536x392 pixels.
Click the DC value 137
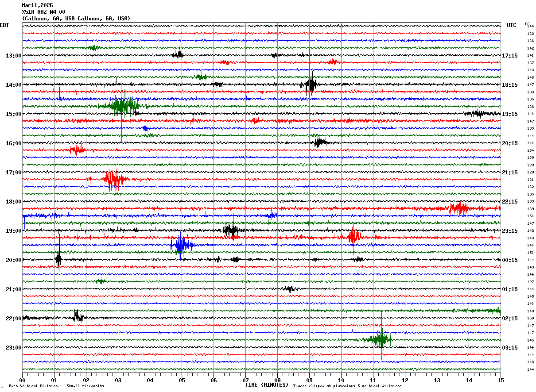point(530,63)
